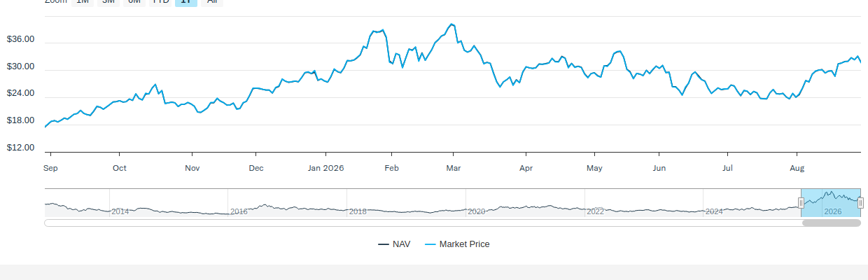This screenshot has height=280, width=868.
Task: Click the Feb x-axis label
Action: (x=392, y=168)
